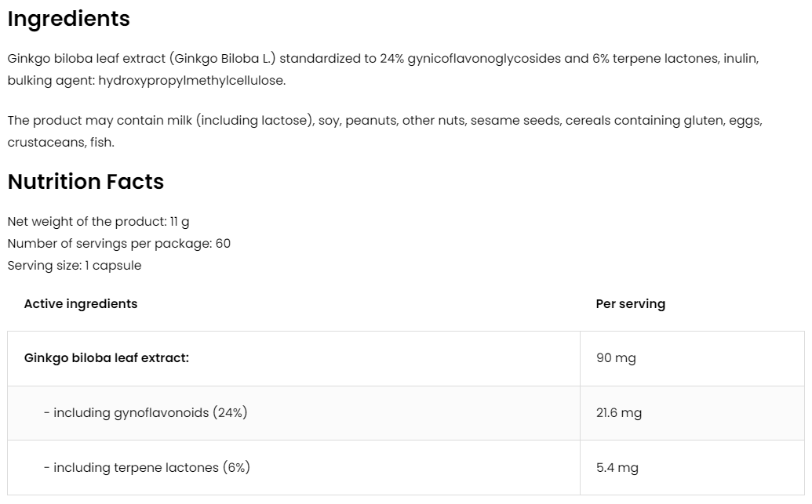
Task: Click the terpene lactones (6%) row label
Action: (x=147, y=467)
